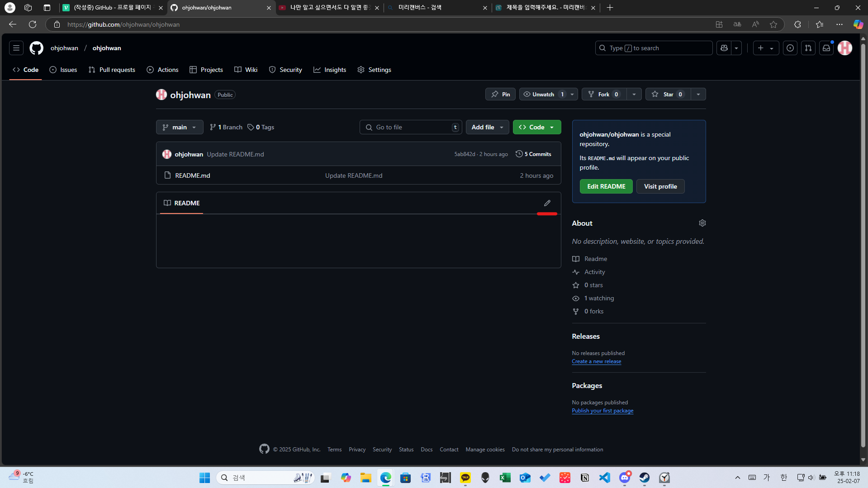868x488 pixels.
Task: Click the Visit profile button
Action: 660,186
